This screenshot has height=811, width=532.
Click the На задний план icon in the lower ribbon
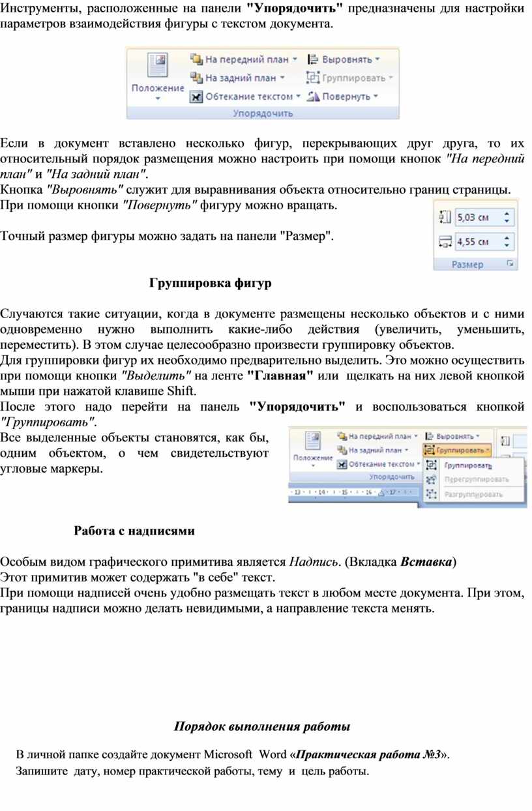pos(342,450)
